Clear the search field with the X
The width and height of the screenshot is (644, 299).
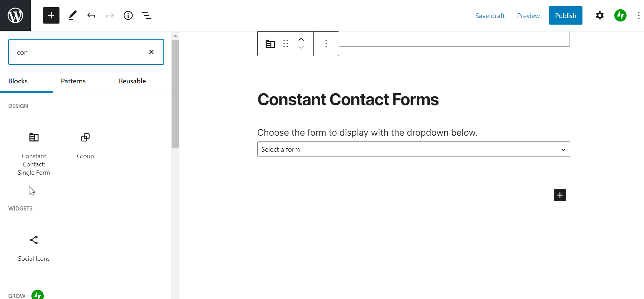point(151,52)
